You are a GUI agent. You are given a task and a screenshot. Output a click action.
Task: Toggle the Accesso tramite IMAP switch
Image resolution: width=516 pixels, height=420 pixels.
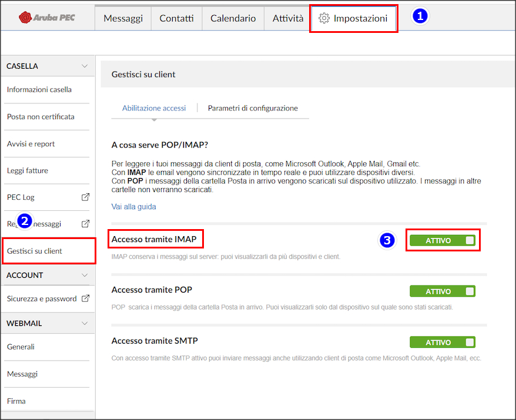click(443, 240)
